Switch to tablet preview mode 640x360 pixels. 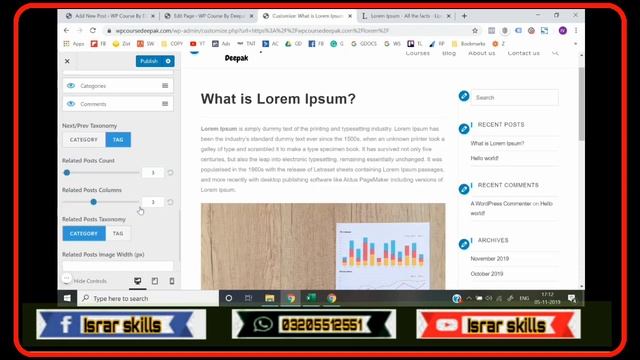pyautogui.click(x=155, y=281)
